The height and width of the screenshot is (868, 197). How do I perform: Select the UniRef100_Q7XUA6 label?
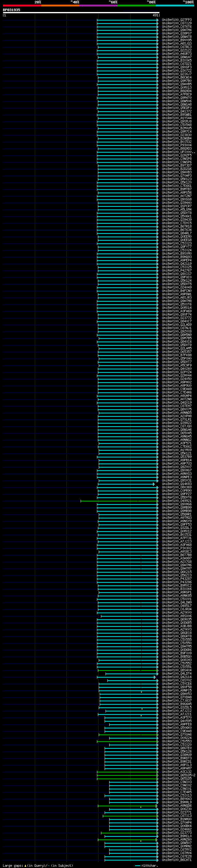coord(176,735)
